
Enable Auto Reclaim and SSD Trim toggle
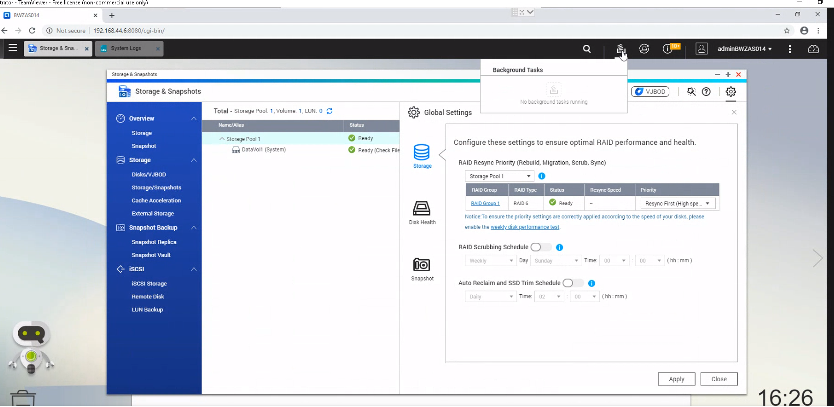point(573,283)
